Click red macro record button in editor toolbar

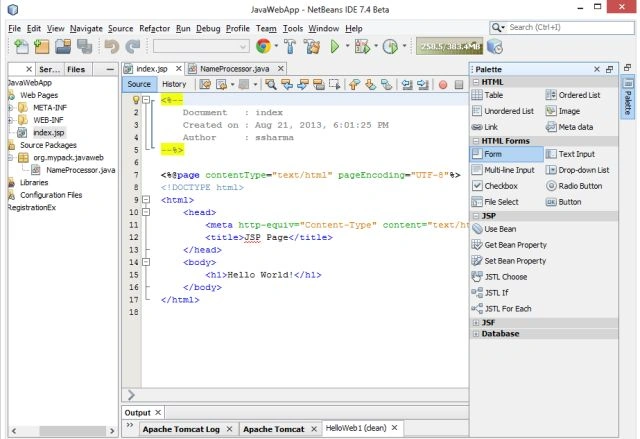[x=443, y=84]
